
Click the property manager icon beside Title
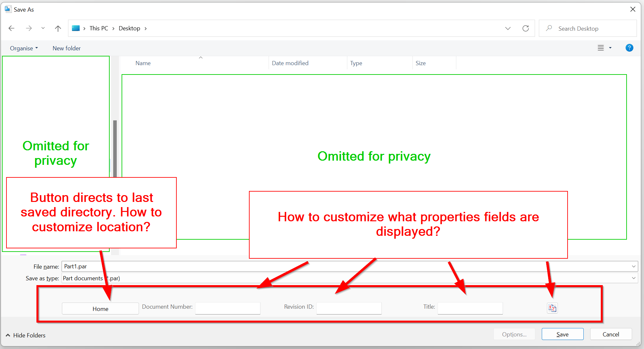tap(552, 308)
